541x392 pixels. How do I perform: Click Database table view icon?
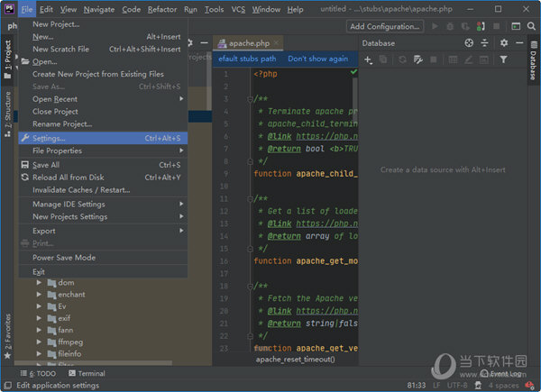453,60
